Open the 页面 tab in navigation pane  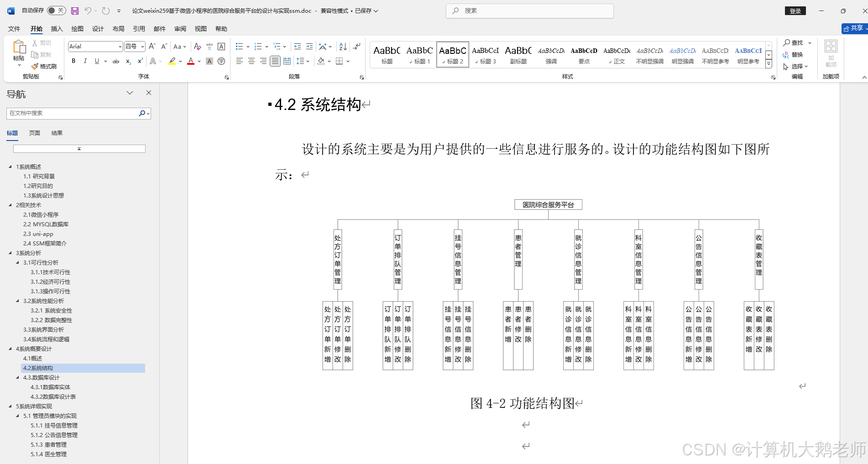coord(35,133)
